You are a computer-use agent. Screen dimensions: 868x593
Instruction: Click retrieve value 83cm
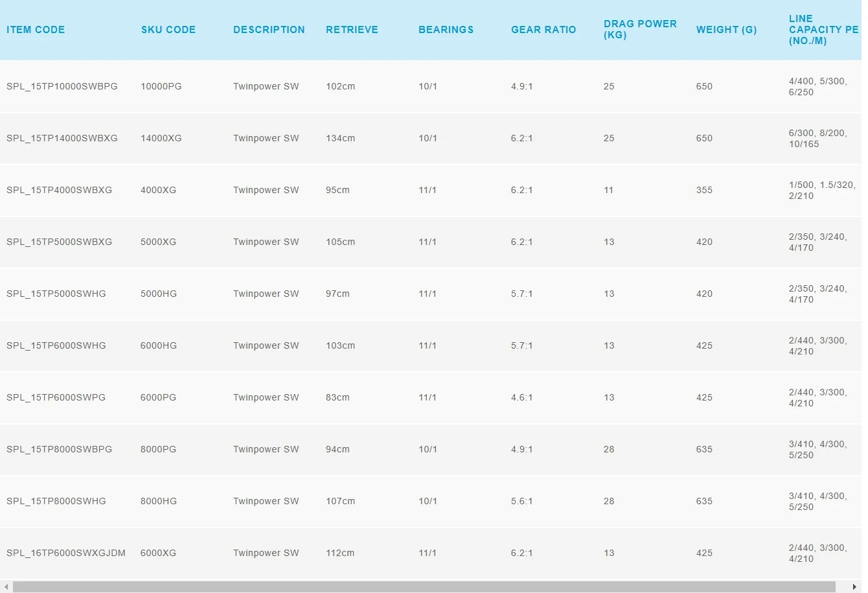(x=337, y=397)
